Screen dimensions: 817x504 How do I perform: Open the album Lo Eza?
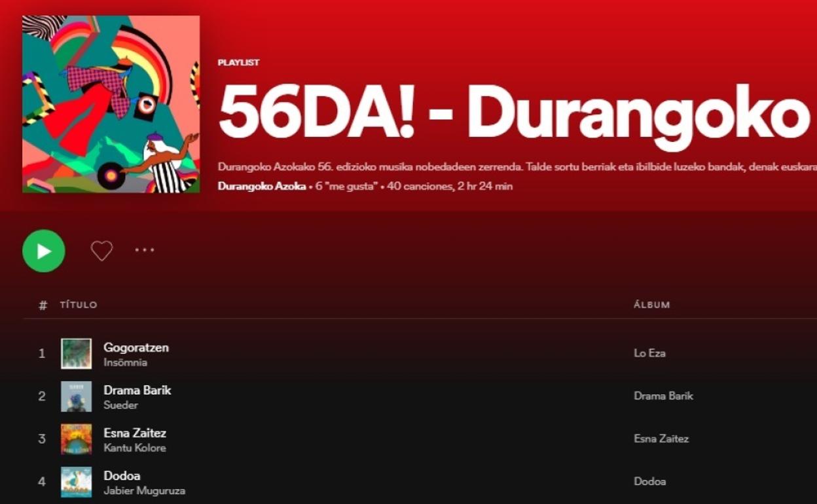coord(649,353)
